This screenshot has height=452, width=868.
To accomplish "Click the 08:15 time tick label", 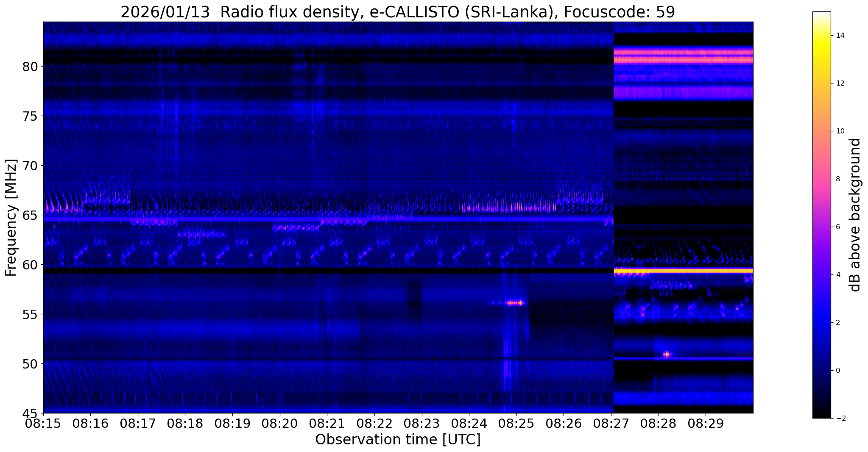I will (x=43, y=423).
